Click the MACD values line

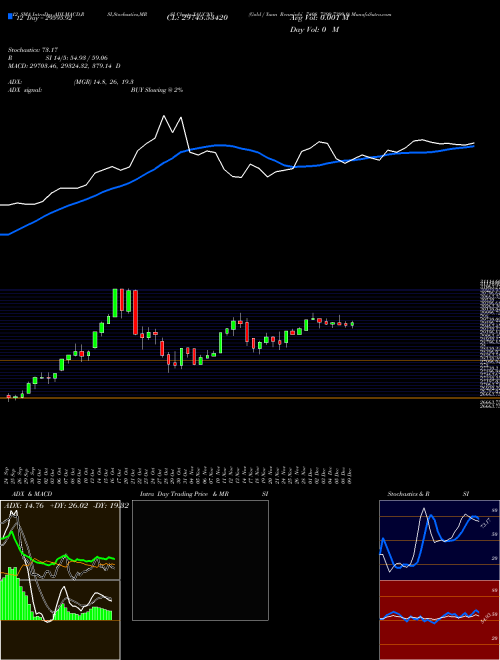point(64,66)
